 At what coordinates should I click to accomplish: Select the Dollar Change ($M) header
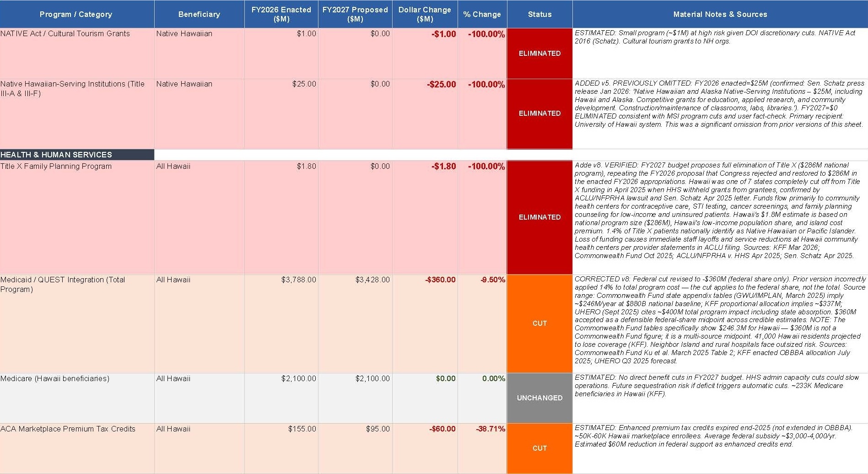click(425, 14)
